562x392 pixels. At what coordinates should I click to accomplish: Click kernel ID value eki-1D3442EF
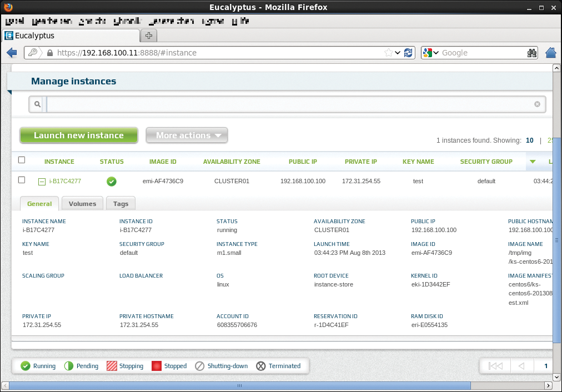(x=430, y=284)
